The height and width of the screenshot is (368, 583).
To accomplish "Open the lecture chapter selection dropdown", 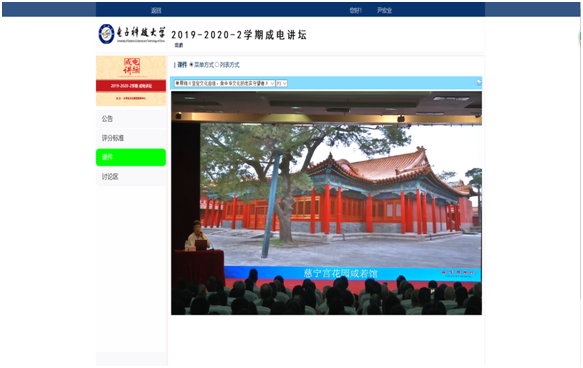I will coord(225,83).
